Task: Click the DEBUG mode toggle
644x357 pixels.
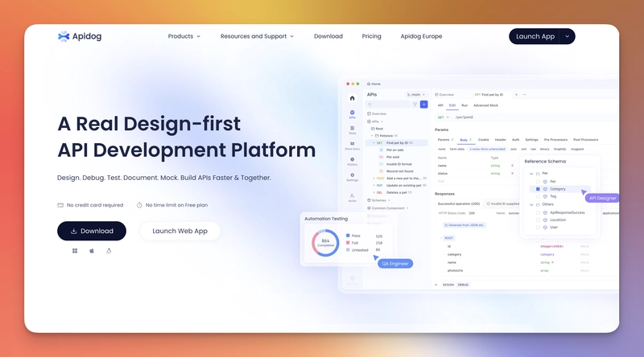Action: pyautogui.click(x=464, y=285)
